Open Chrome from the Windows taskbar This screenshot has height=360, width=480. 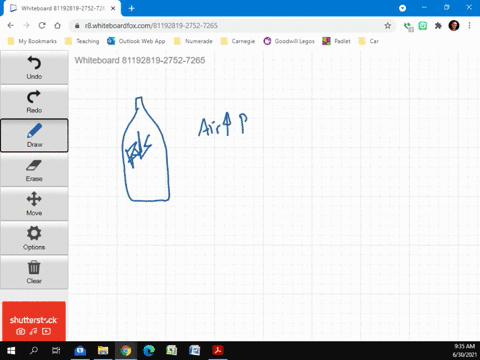(x=126, y=350)
